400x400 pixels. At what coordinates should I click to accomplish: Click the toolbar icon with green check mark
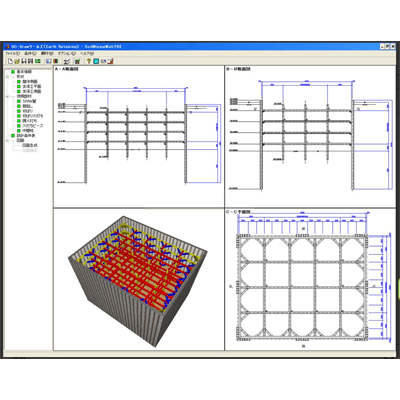tap(78, 61)
